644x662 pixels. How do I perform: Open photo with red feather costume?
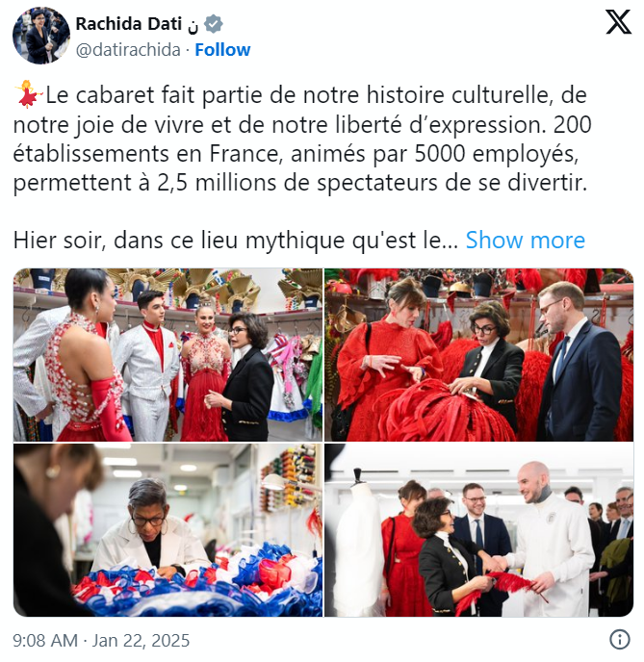click(x=478, y=355)
